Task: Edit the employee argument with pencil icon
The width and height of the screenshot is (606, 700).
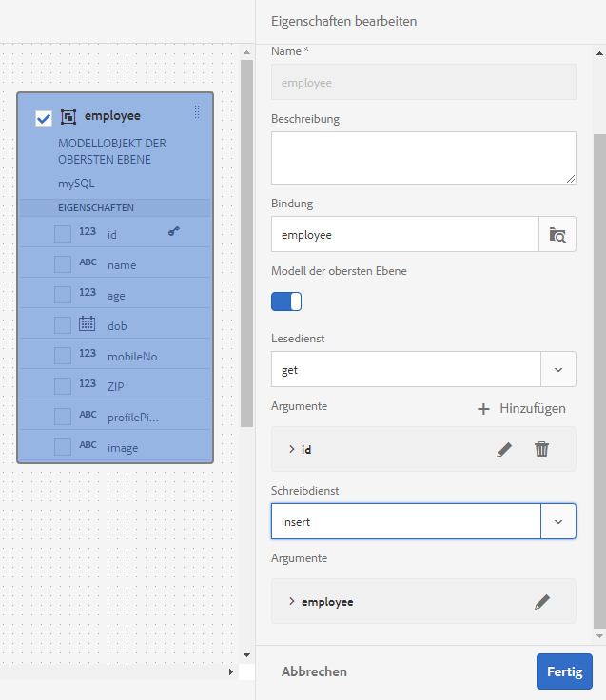Action: point(542,602)
